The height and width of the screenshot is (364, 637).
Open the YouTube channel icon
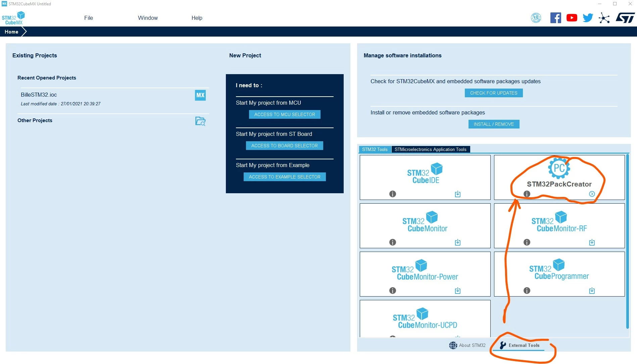(x=572, y=18)
